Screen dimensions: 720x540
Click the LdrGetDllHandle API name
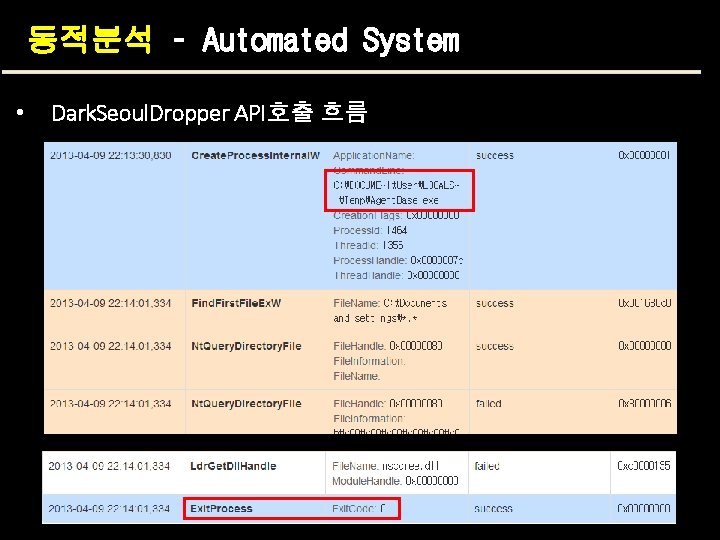pyautogui.click(x=233, y=466)
